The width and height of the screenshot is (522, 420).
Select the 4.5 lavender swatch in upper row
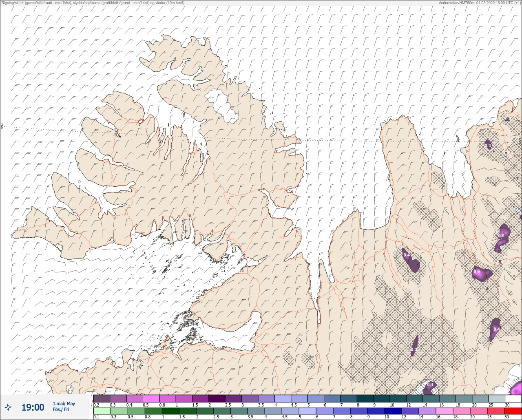click(x=299, y=398)
